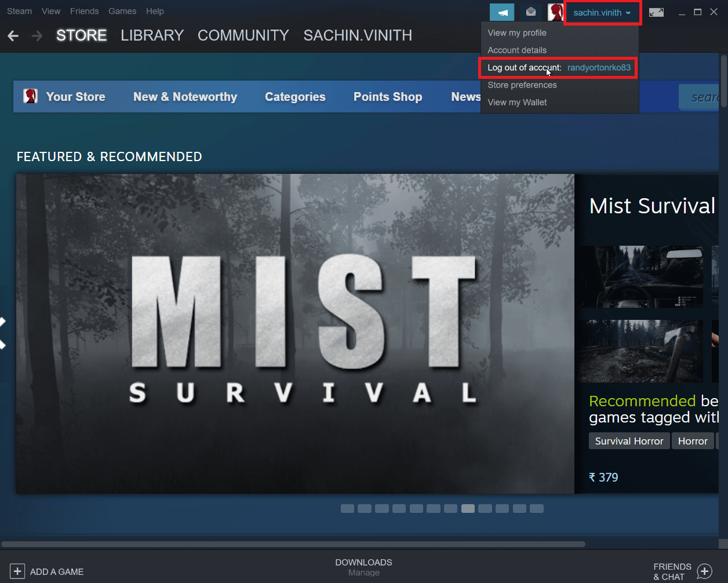Open Account details from the menu
Screen dimensions: 728x583
tap(517, 50)
